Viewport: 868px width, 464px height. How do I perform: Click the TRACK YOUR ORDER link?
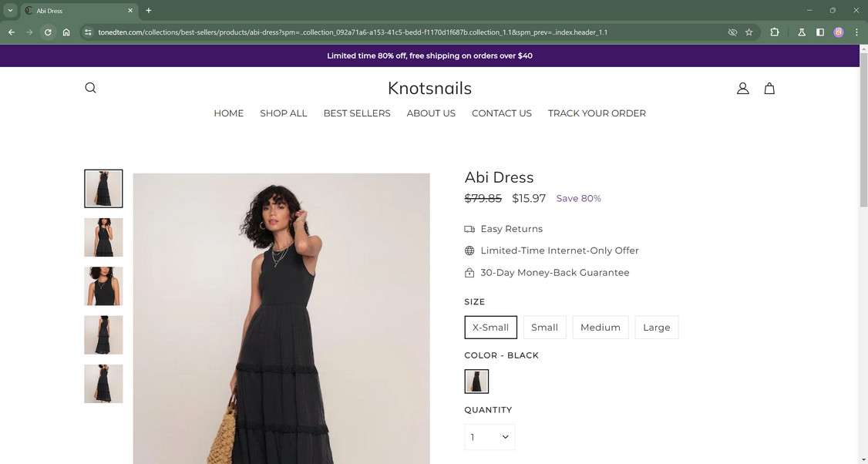pyautogui.click(x=596, y=113)
